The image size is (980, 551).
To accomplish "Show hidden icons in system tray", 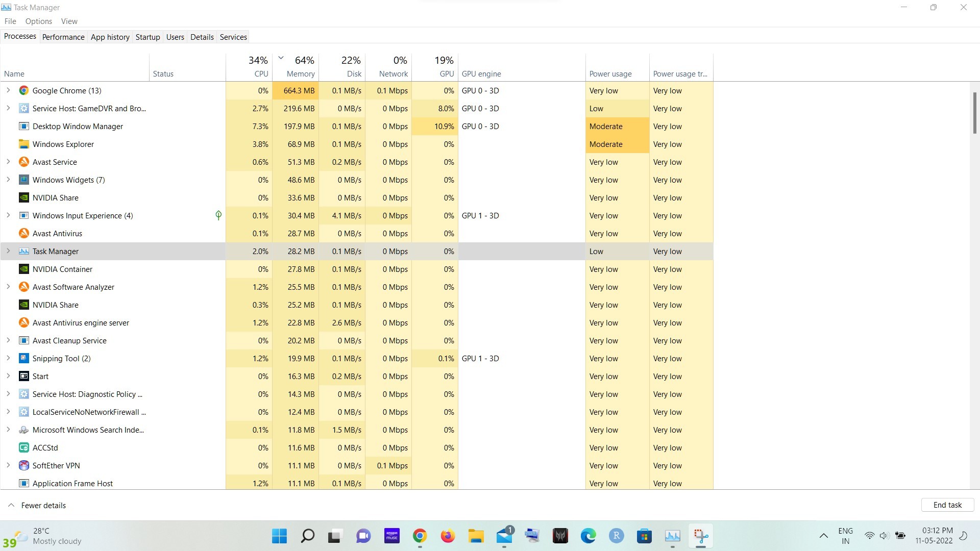I will pos(823,536).
